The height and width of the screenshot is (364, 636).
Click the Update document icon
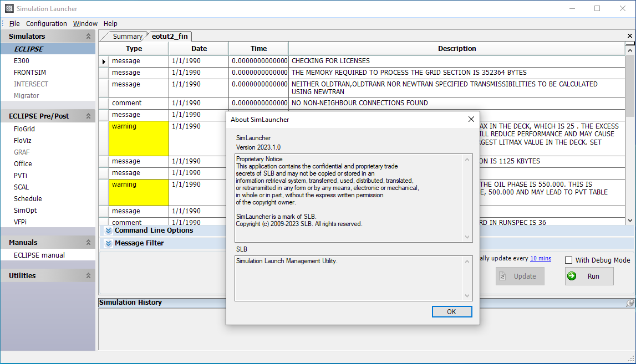(x=502, y=276)
